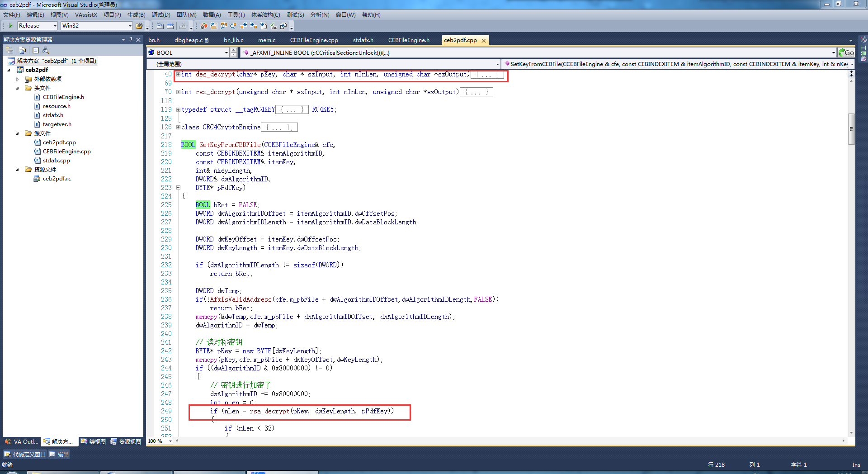Open the Release configuration dropdown

(55, 26)
